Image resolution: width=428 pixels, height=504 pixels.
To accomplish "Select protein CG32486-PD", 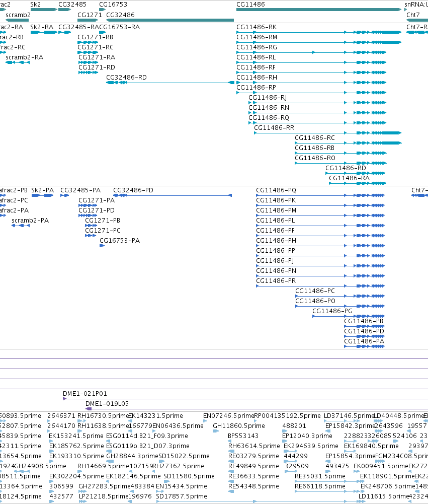I will (x=133, y=190).
